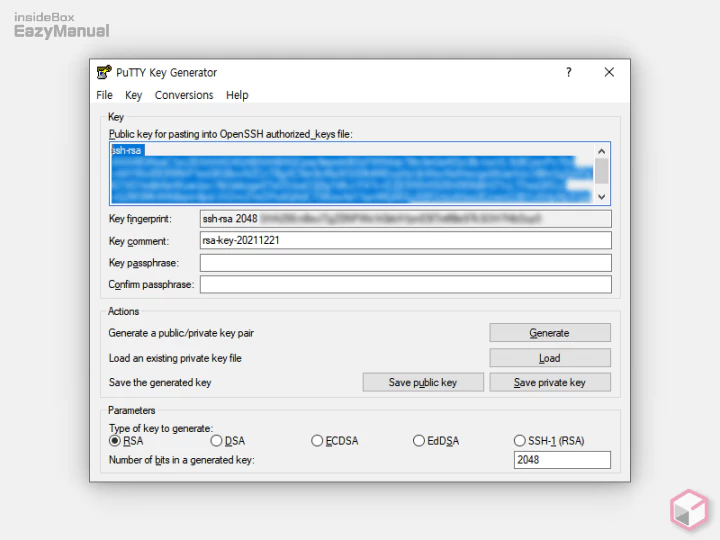Open the File menu

click(104, 95)
